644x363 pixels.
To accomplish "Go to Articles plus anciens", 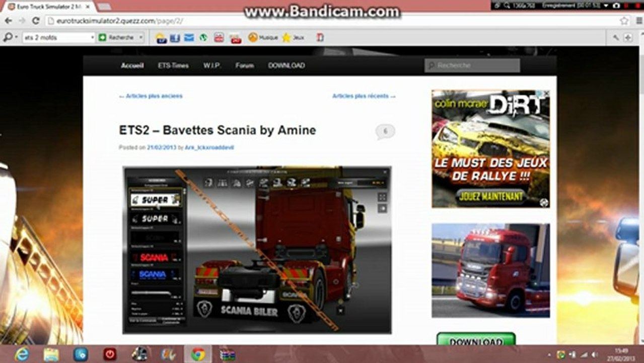I will pos(151,96).
